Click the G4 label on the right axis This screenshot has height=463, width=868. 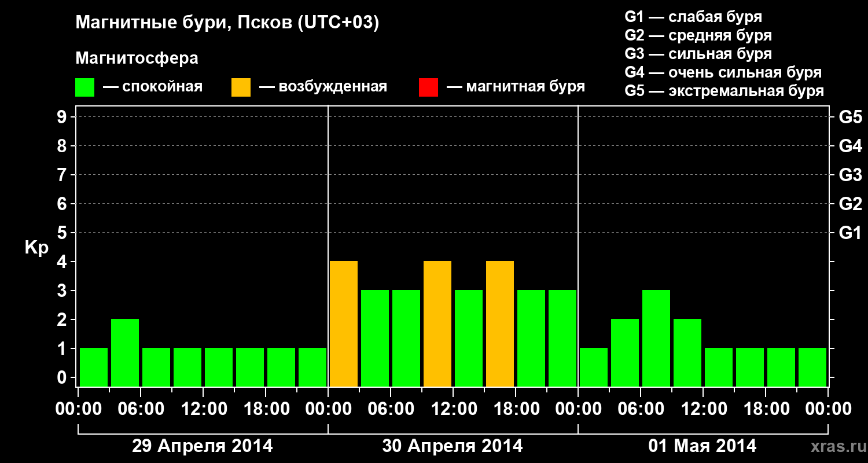pyautogui.click(x=850, y=146)
